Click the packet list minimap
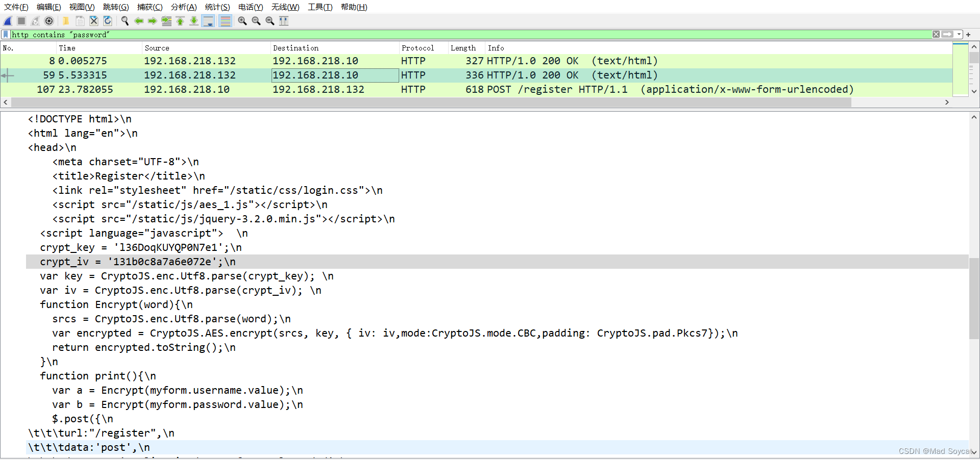The height and width of the screenshot is (460, 980). point(960,69)
